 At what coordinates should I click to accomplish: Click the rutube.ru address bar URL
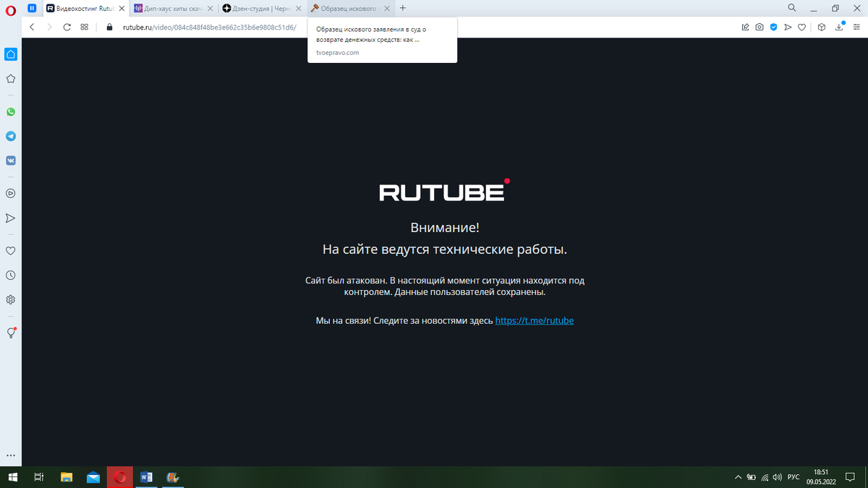(210, 27)
